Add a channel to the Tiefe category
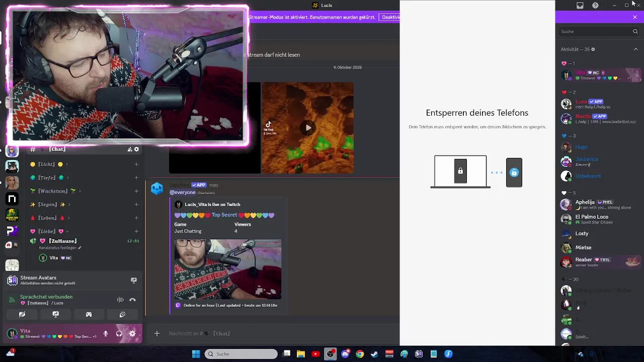Screen dimensions: 644x362 136,177
